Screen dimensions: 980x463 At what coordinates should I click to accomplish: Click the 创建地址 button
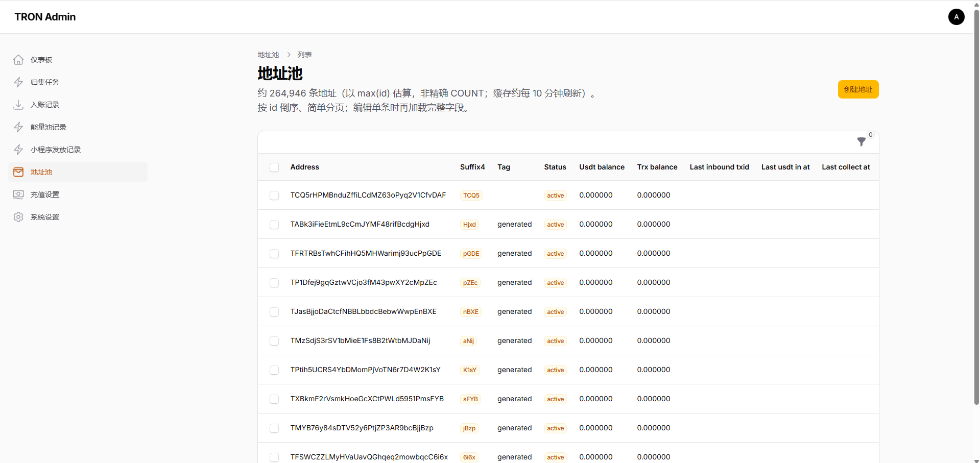[x=858, y=89]
